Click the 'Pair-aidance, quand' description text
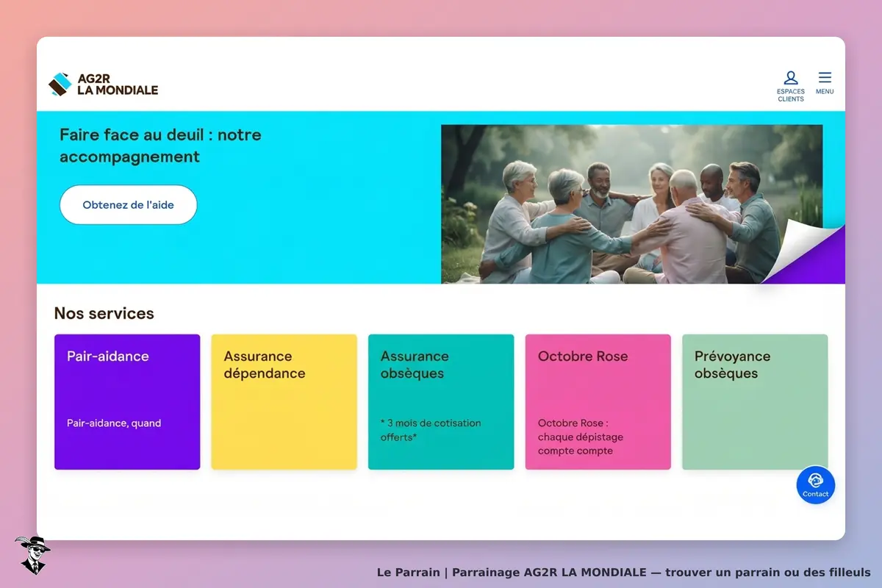This screenshot has height=588, width=882. coord(114,423)
